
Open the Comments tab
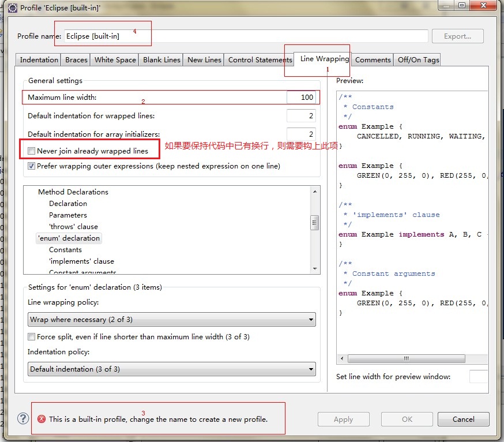click(373, 60)
